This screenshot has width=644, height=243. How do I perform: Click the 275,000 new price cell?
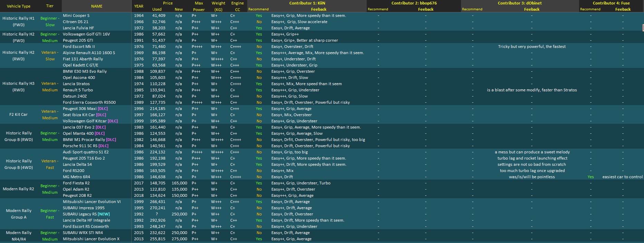pyautogui.click(x=179, y=239)
